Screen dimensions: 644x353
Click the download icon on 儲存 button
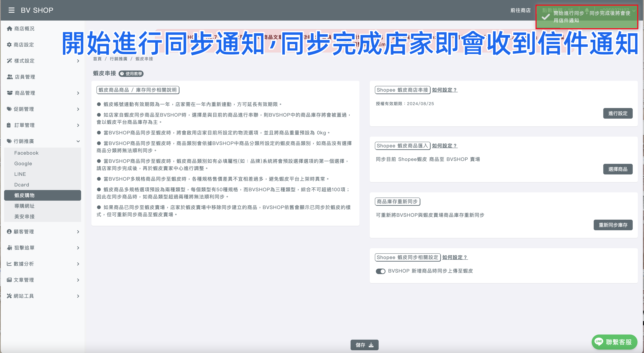371,345
